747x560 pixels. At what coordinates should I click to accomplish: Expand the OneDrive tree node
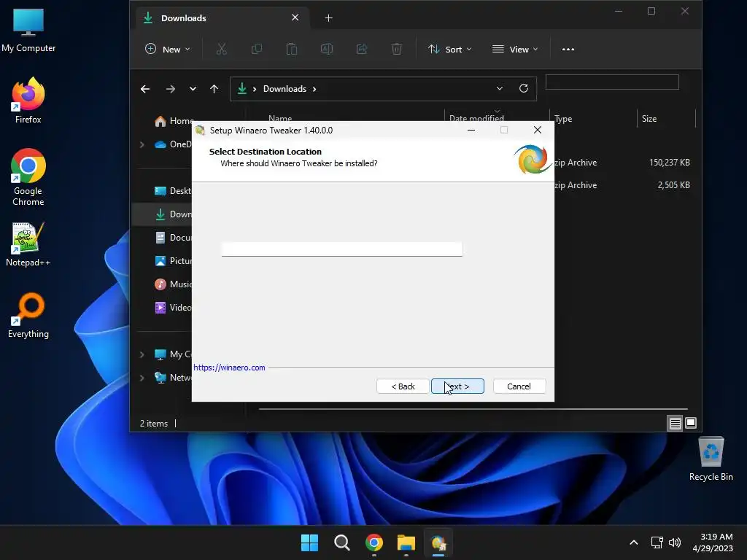point(142,144)
